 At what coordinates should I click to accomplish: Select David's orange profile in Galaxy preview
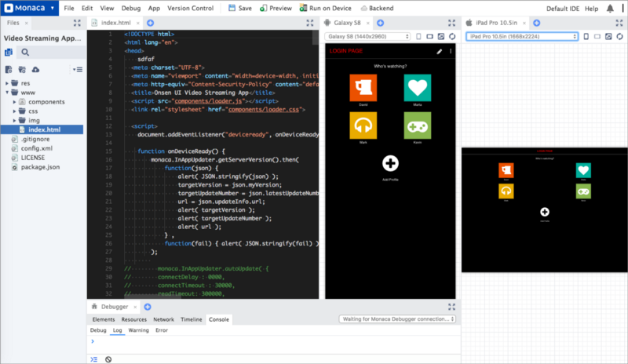363,88
